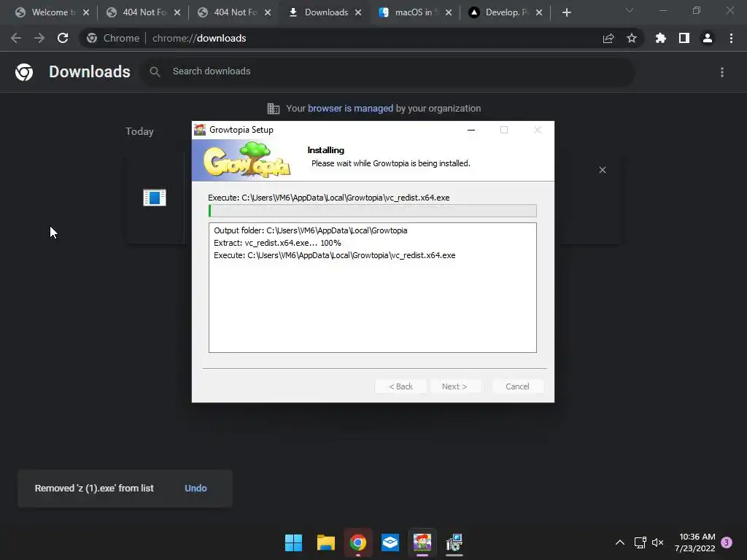Viewport: 747px width, 560px height.
Task: Undo removing z (1).exe
Action: click(196, 488)
